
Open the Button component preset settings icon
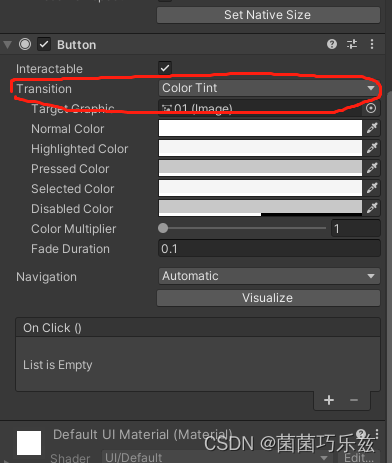[x=352, y=44]
